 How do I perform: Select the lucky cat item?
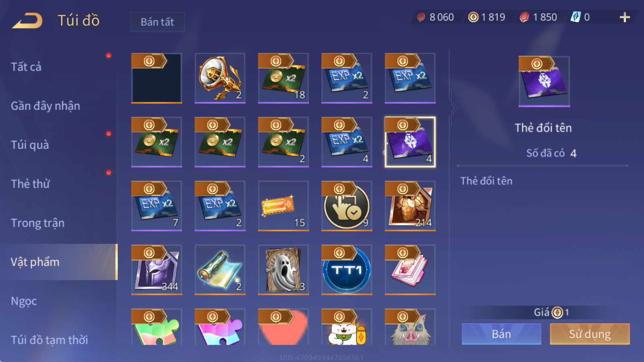coord(347,327)
